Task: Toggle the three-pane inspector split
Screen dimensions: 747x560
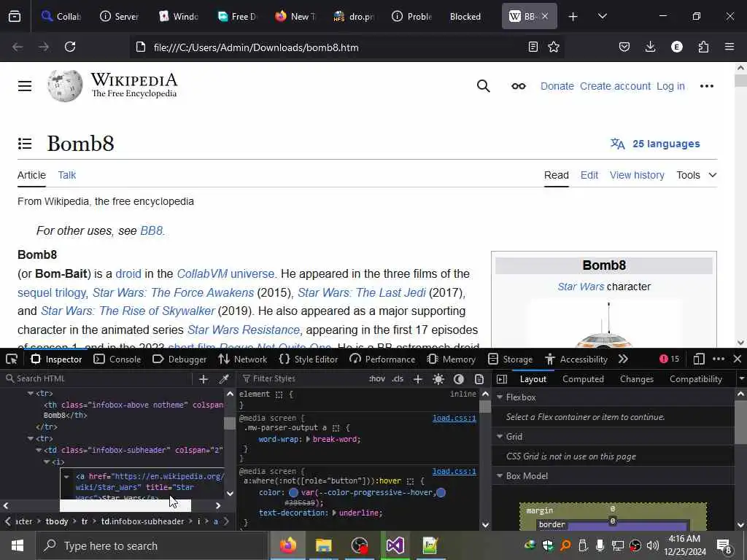Action: click(502, 379)
